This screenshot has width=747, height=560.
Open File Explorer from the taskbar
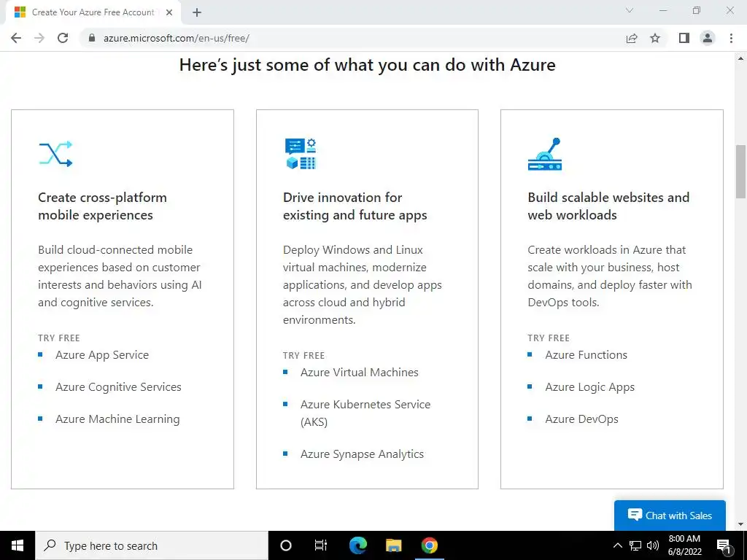(393, 545)
